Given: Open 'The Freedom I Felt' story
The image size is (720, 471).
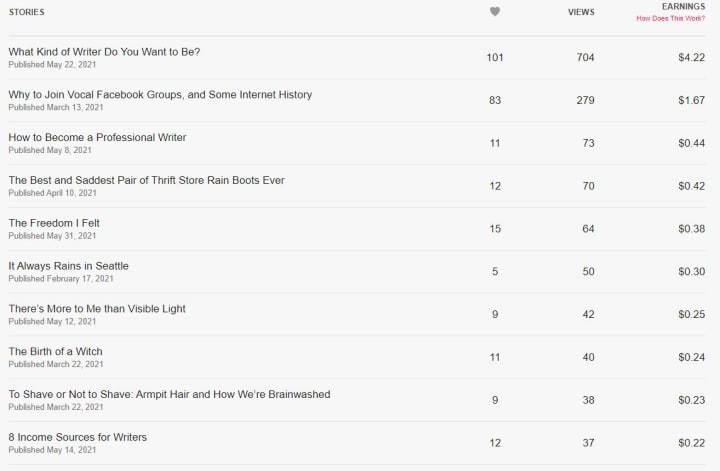Looking at the screenshot, I should point(54,223).
